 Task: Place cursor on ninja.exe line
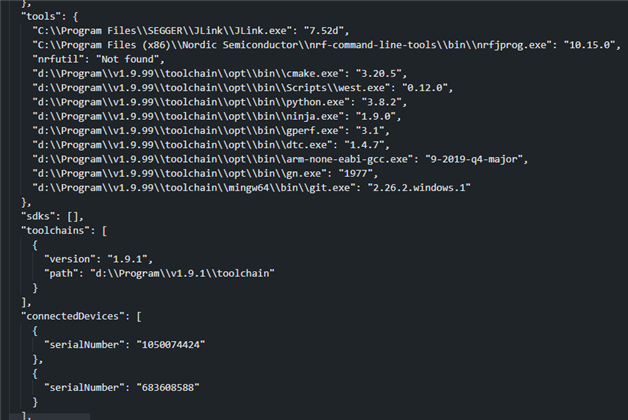pyautogui.click(x=217, y=117)
